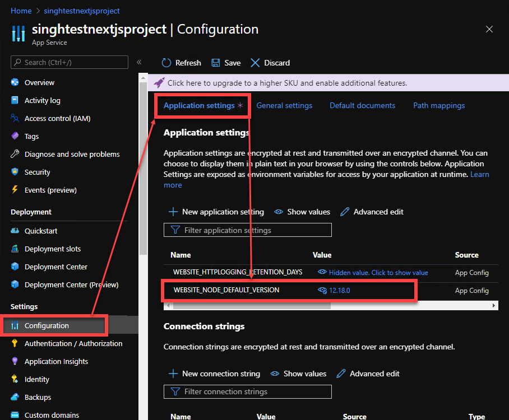Open Advanced edit for connection strings
This screenshot has width=509, height=420.
point(368,374)
